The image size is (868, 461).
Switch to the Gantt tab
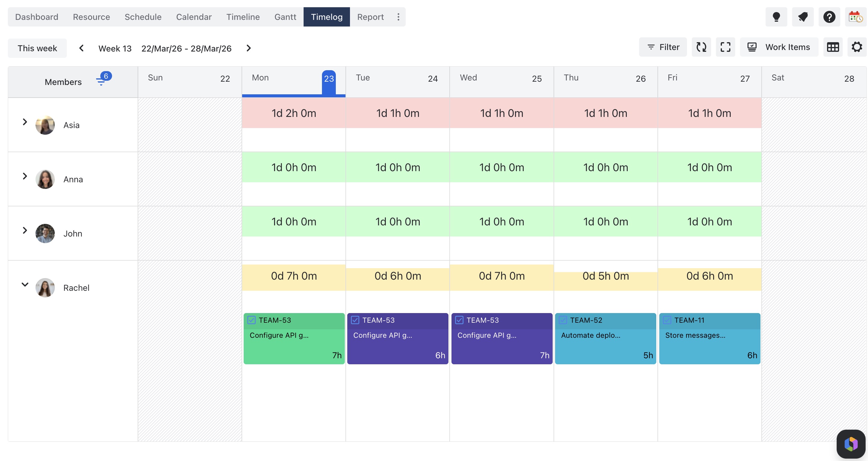(285, 17)
